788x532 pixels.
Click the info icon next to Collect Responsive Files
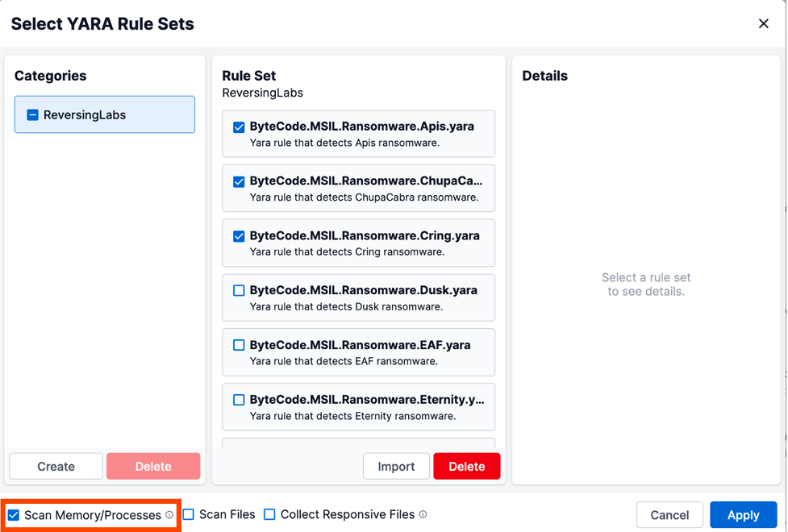click(423, 514)
